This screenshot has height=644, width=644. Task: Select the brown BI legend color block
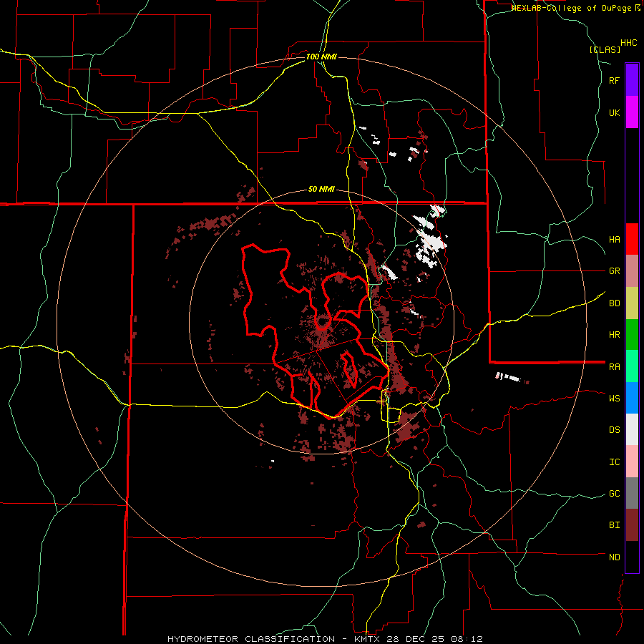point(632,525)
